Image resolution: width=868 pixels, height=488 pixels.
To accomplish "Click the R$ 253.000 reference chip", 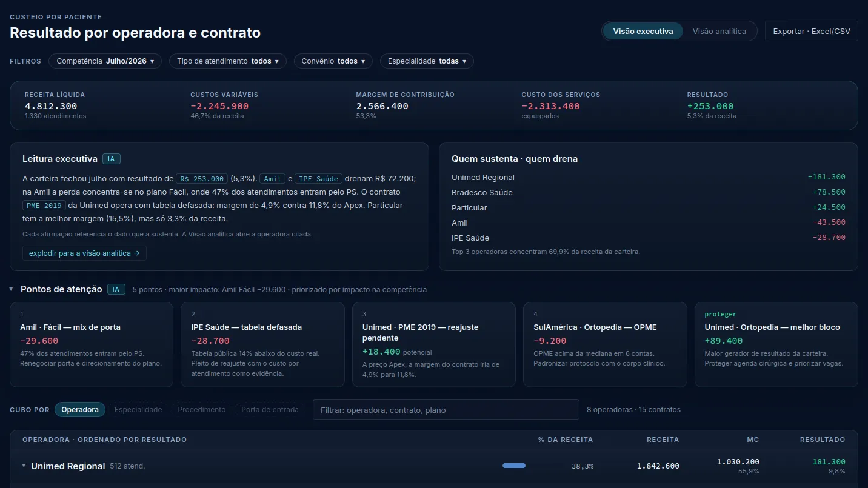I will tap(202, 179).
